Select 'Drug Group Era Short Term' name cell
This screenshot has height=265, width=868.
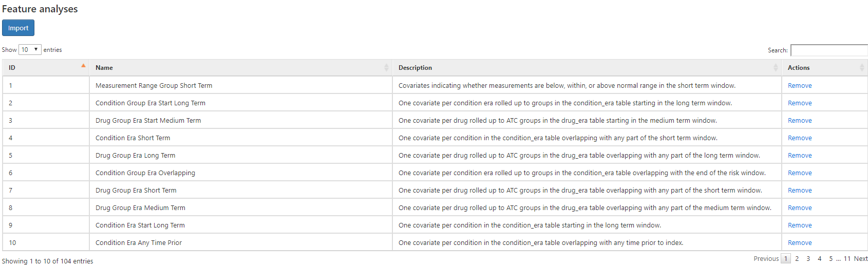(240, 190)
